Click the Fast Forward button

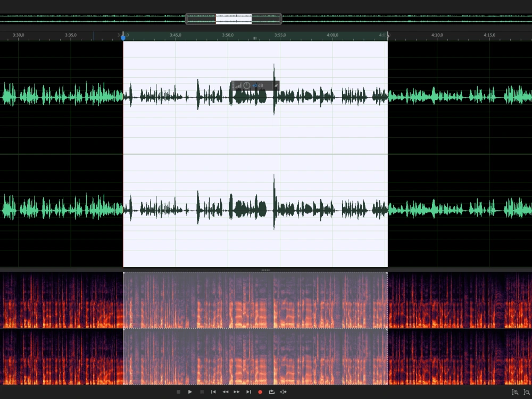[237, 392]
